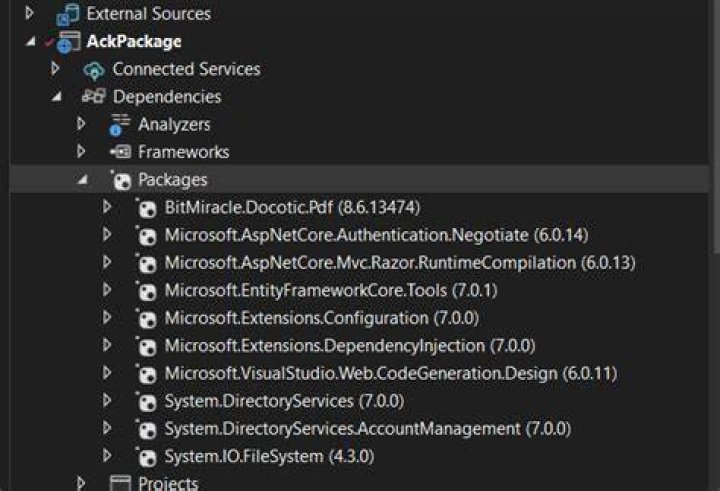Collapse the Packages node arrow
720x491 pixels.
click(x=83, y=180)
